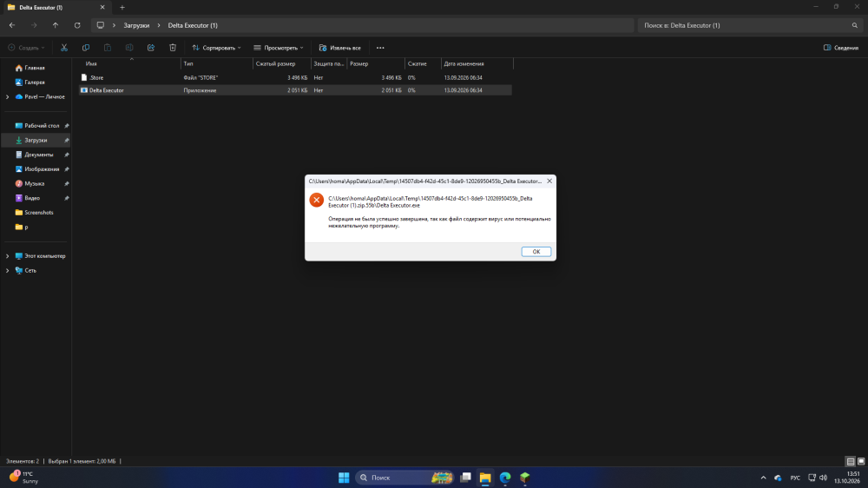The image size is (868, 488).
Task: Open File Explorer taskbar icon
Action: click(x=485, y=478)
